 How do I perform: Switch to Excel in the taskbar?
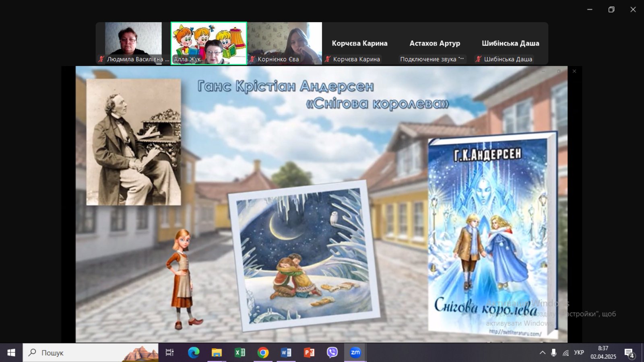tap(240, 353)
